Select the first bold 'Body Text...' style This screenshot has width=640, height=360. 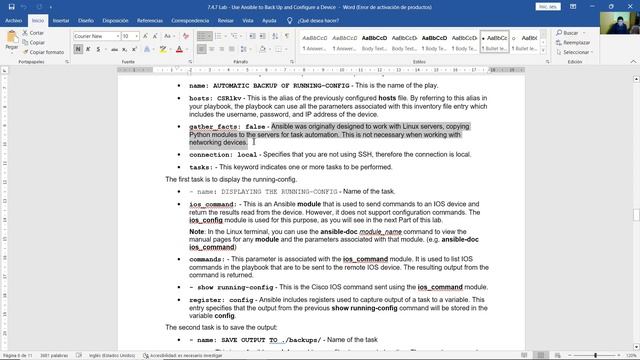[x=374, y=42]
